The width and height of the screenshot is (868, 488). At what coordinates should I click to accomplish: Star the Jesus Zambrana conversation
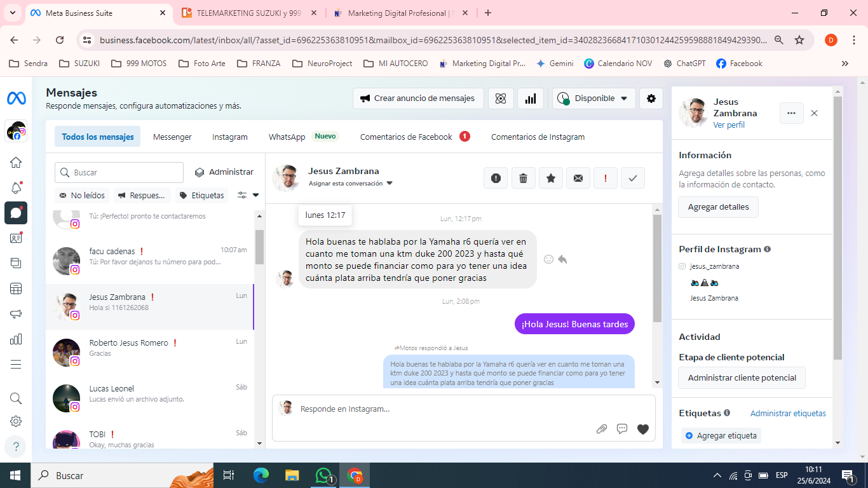point(551,179)
